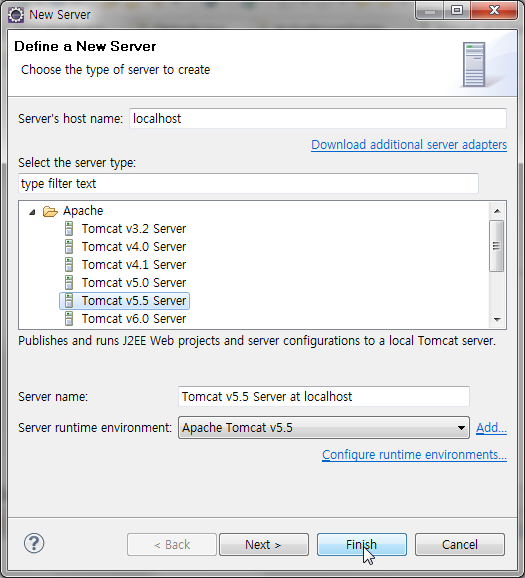Click the server list scroll up arrow
The image size is (525, 578).
pyautogui.click(x=497, y=211)
